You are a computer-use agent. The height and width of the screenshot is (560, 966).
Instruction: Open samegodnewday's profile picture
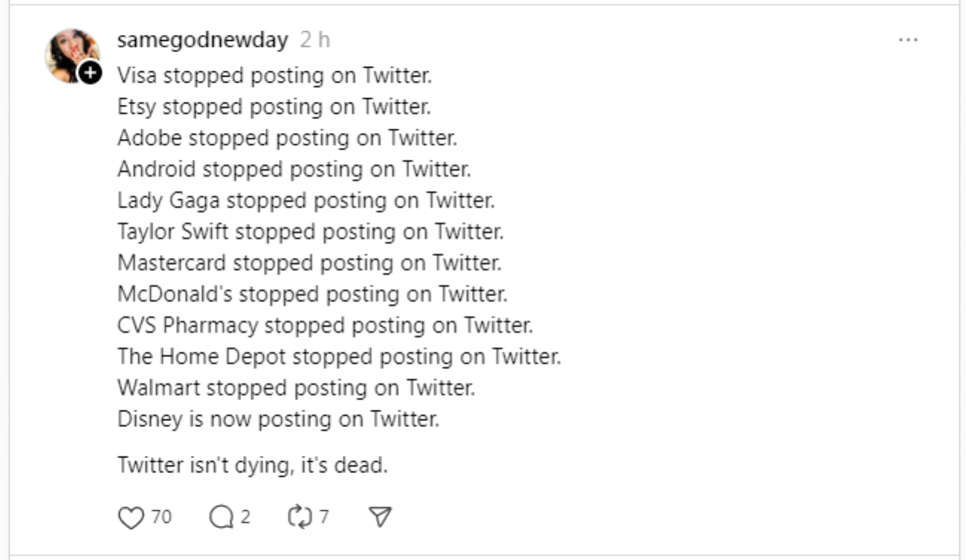coord(72,56)
